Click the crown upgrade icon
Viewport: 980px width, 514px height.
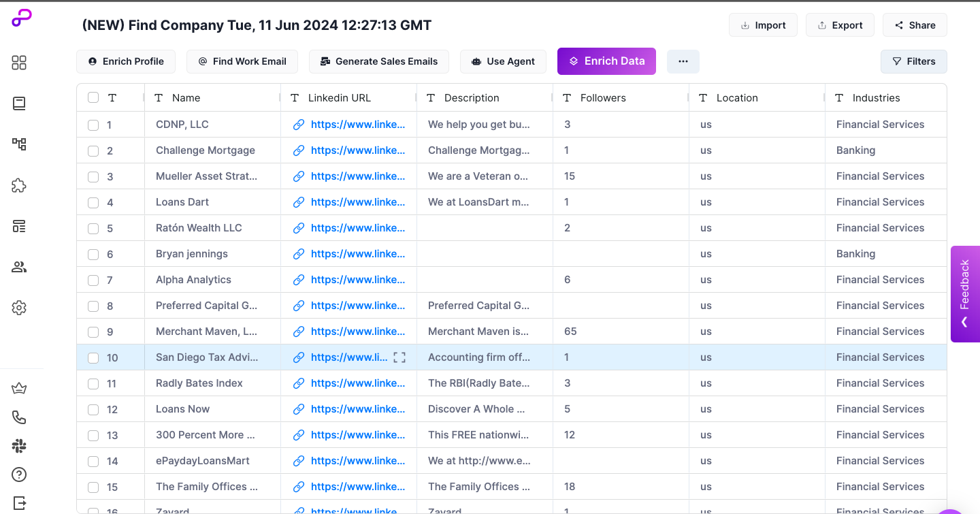coord(19,389)
